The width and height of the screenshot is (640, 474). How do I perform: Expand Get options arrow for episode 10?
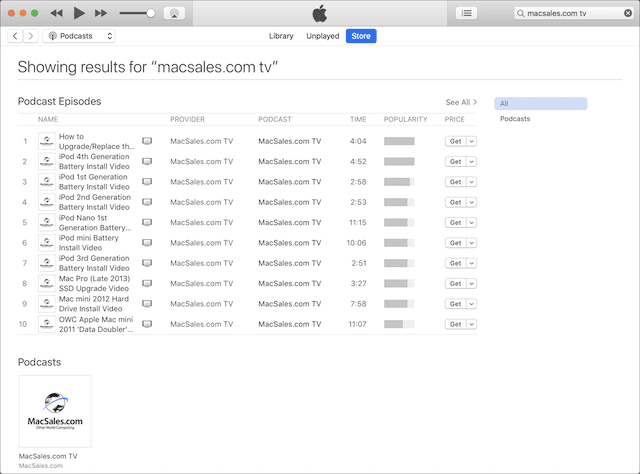[x=472, y=324]
